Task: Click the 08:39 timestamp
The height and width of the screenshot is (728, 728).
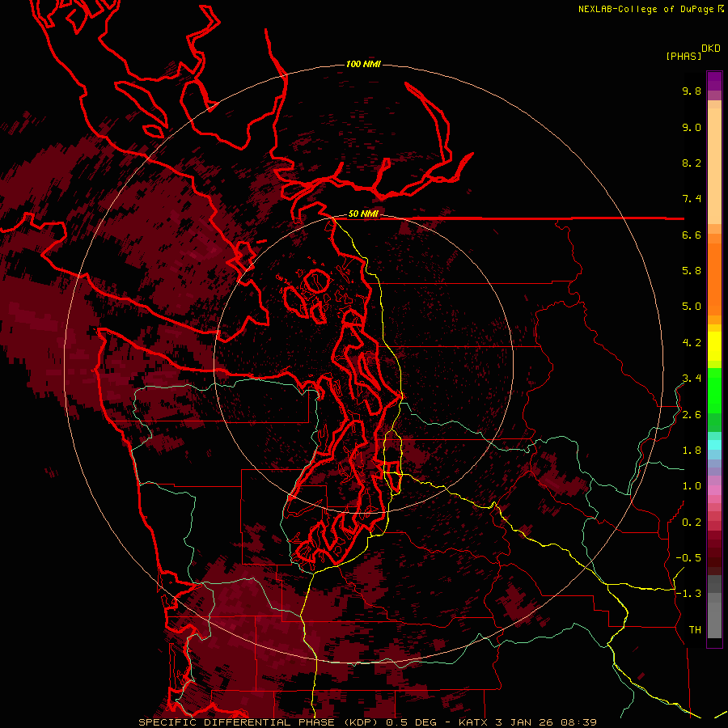Action: (x=578, y=722)
